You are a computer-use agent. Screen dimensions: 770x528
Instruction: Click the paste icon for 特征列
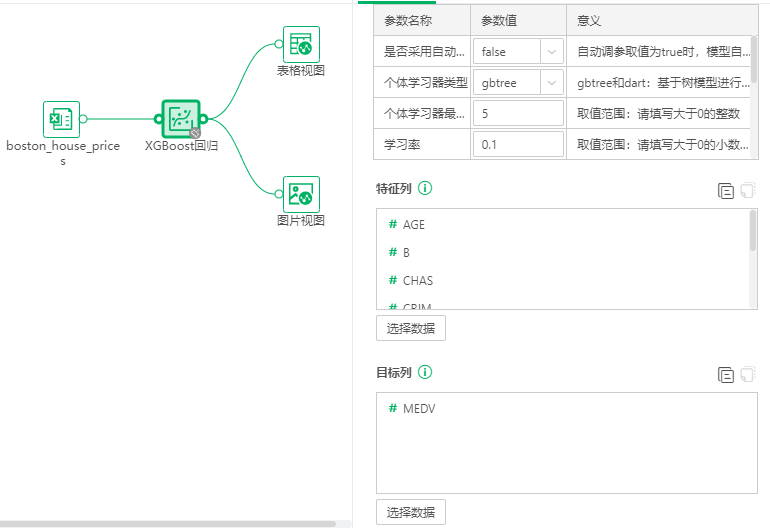click(747, 191)
